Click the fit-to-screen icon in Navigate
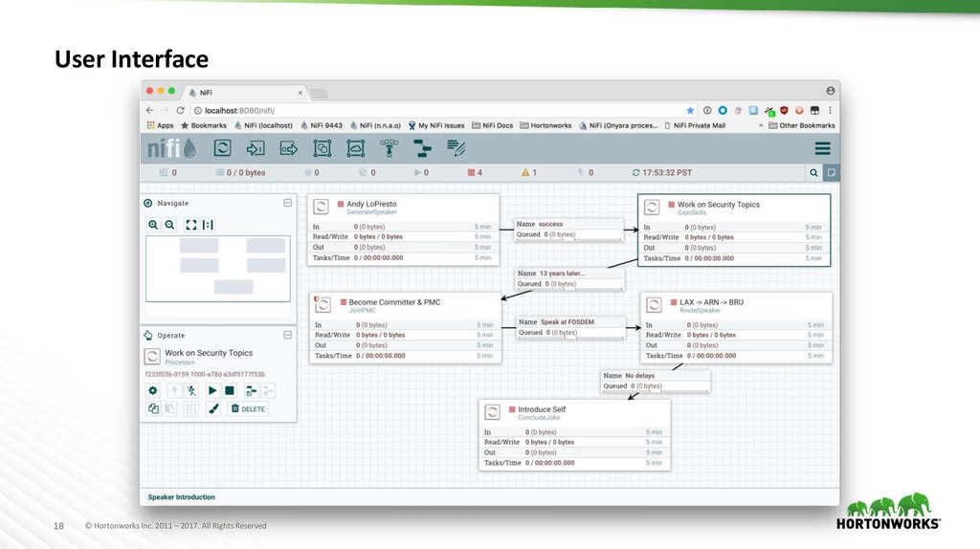Screen dimensions: 980x549 pos(191,225)
